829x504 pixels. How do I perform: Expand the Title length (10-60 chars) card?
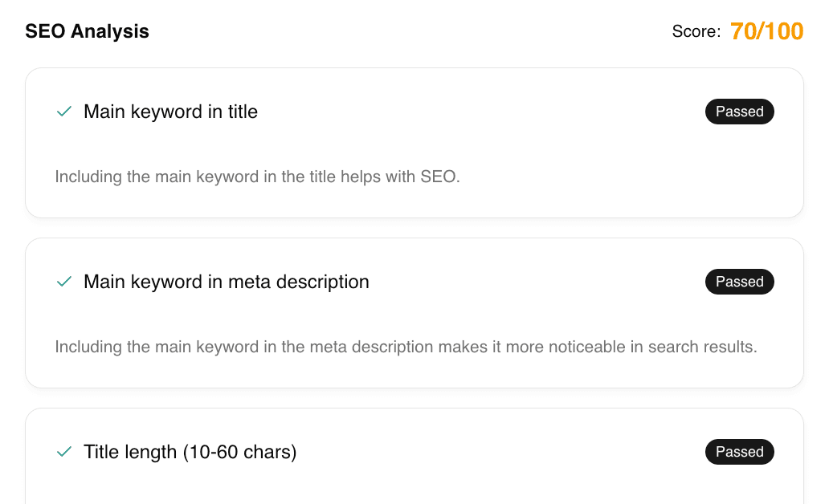190,452
